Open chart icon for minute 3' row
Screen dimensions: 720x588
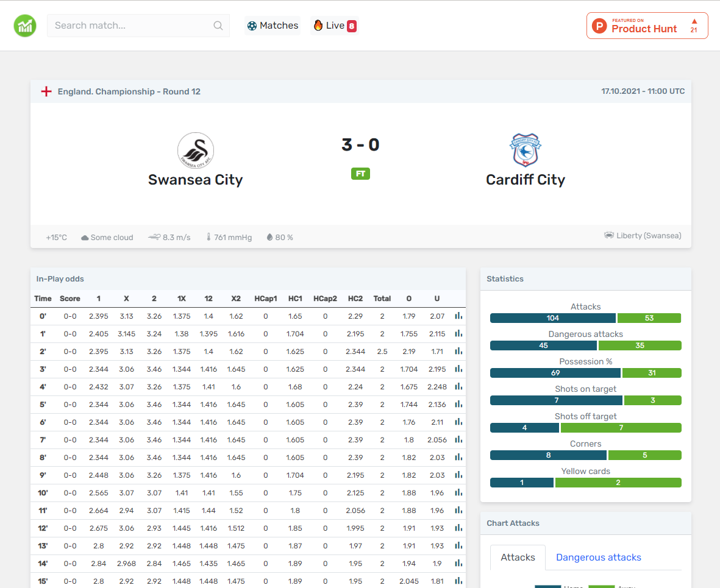click(458, 369)
